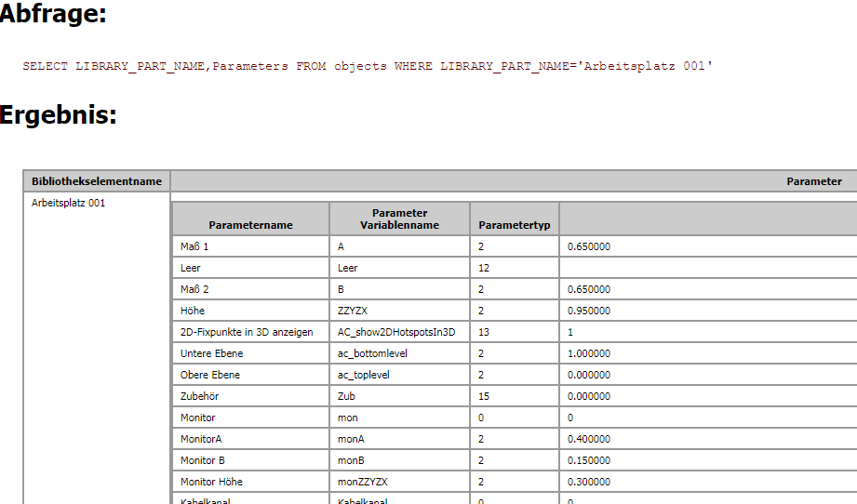Click variable name 'mon' cell
Image resolution: width=857 pixels, height=504 pixels.
[399, 418]
